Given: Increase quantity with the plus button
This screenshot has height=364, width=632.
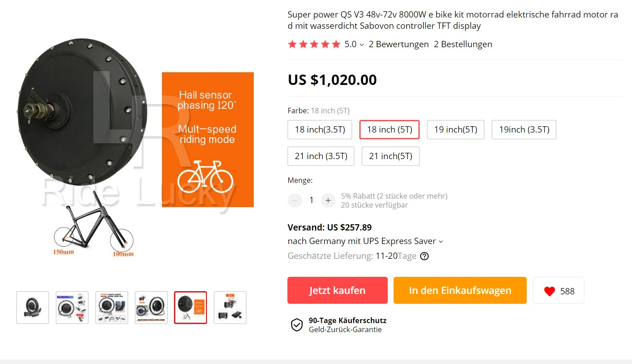Looking at the screenshot, I should click(328, 200).
